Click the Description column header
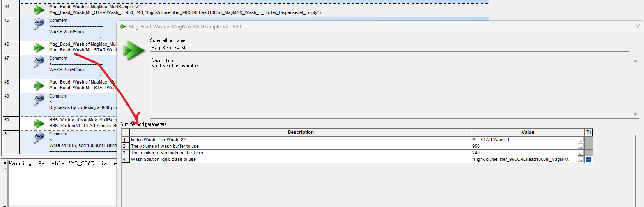 pos(300,133)
